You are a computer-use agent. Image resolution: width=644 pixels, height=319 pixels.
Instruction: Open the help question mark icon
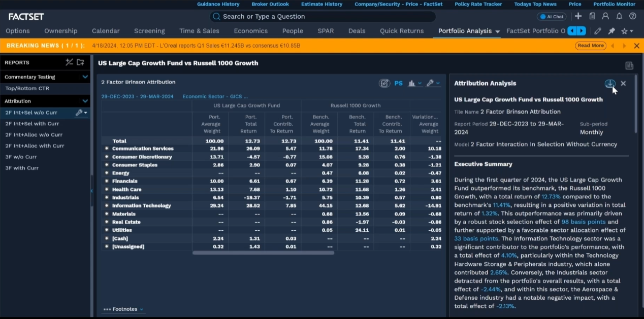click(x=632, y=17)
